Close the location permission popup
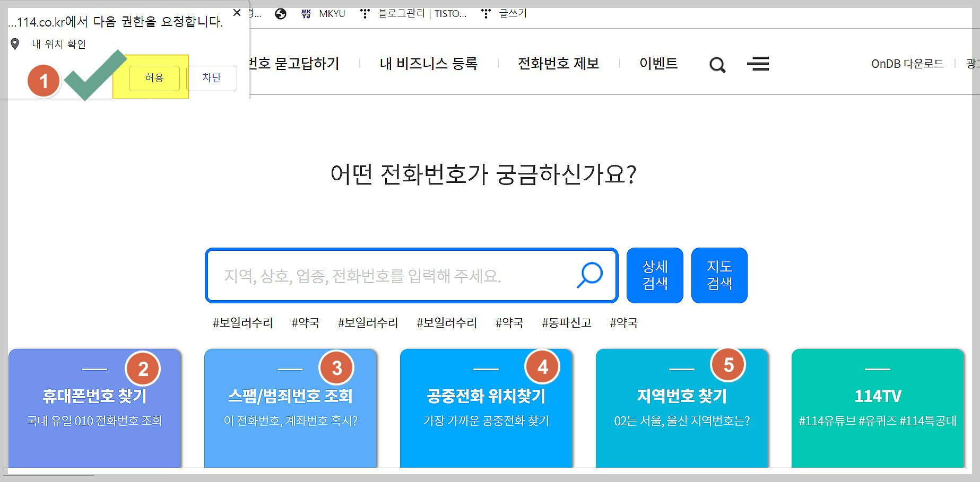This screenshot has height=482, width=980. pyautogui.click(x=237, y=12)
